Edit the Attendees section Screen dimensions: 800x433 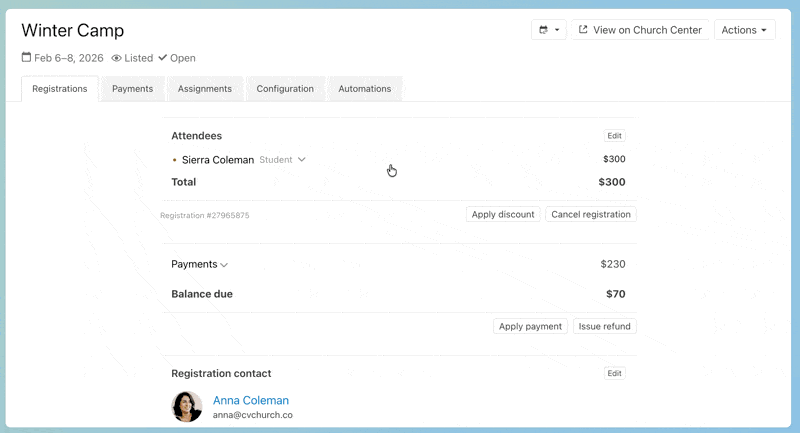click(614, 136)
